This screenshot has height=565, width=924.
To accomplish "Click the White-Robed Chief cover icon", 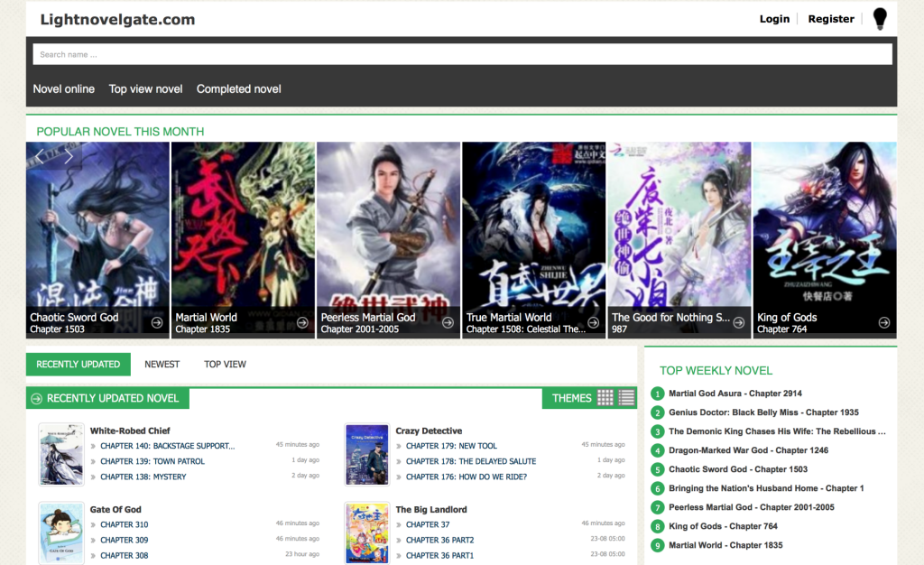I will click(x=61, y=455).
